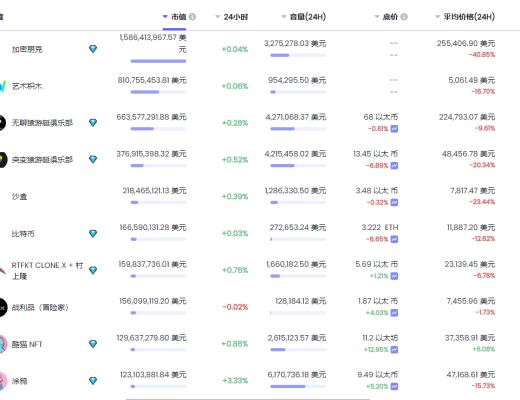Open info icon next to 底价
The image size is (520, 400).
coord(404,17)
